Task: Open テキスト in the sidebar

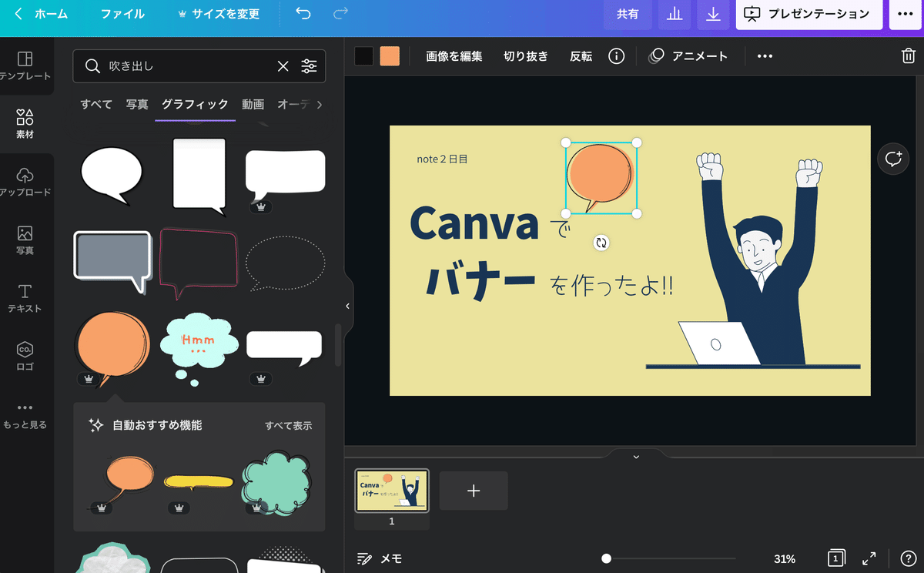Action: pos(25,299)
